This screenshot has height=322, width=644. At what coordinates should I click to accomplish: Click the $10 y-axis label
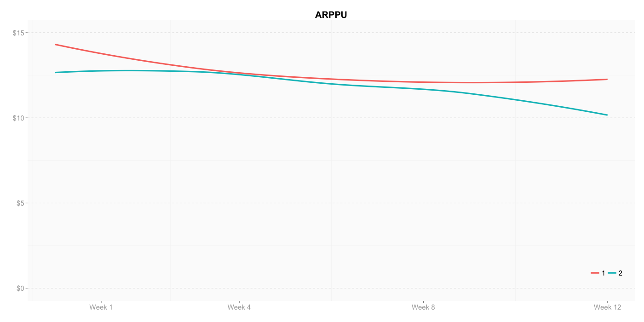18,118
